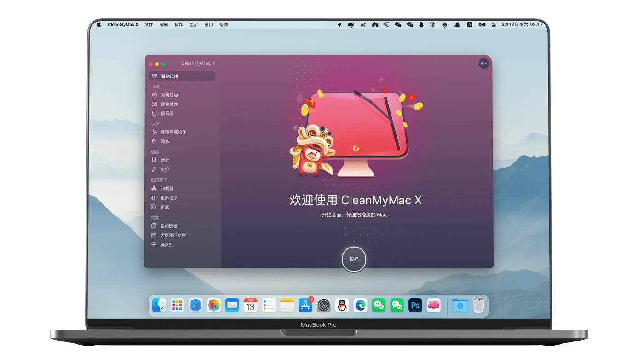Screen dimensions: 644x364
Task: Open Notes from the Dock
Action: pos(287,305)
